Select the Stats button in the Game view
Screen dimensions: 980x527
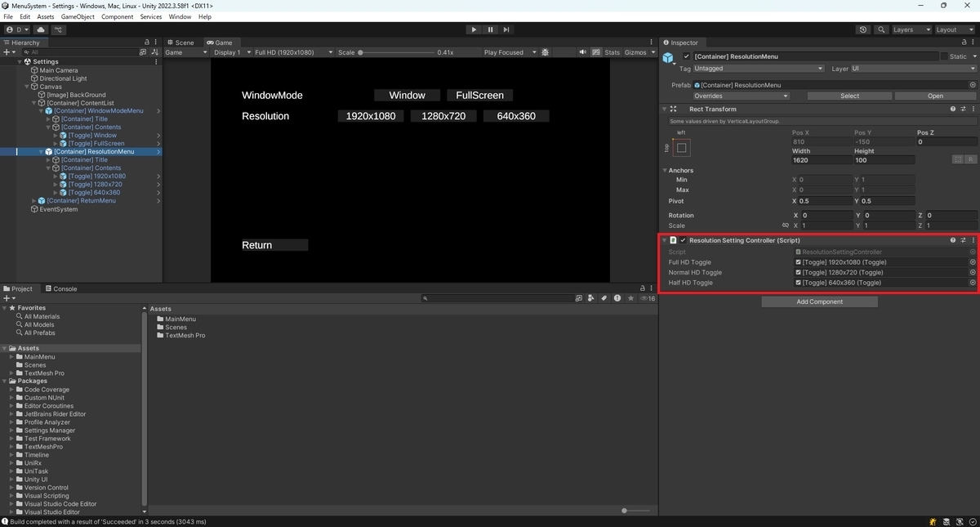pos(612,51)
